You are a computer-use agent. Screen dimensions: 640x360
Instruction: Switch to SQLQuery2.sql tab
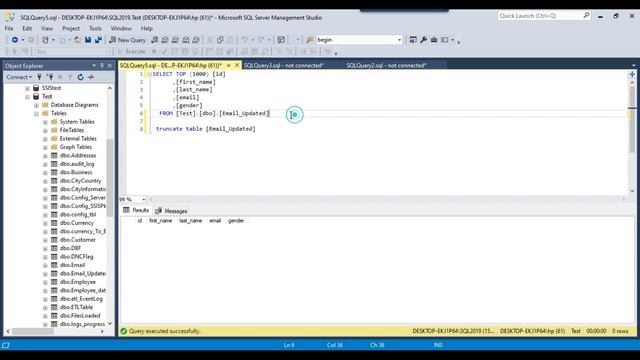(x=386, y=65)
